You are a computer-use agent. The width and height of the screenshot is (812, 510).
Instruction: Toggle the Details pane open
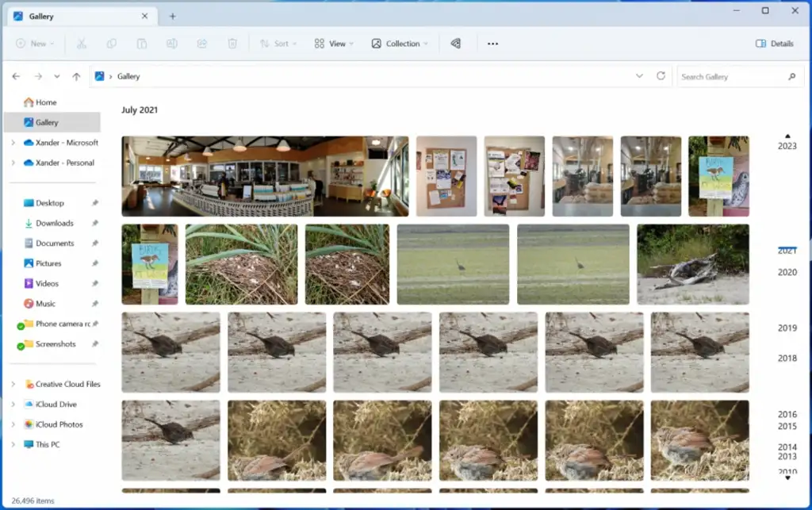click(773, 44)
